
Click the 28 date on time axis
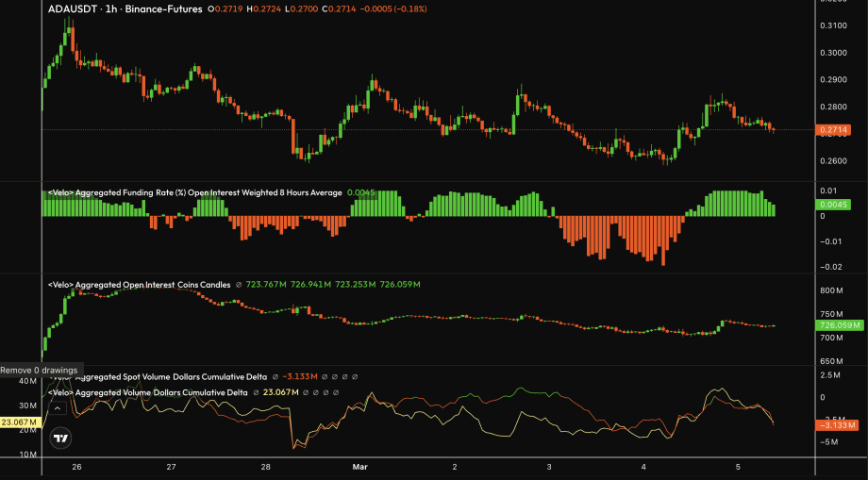click(x=266, y=467)
